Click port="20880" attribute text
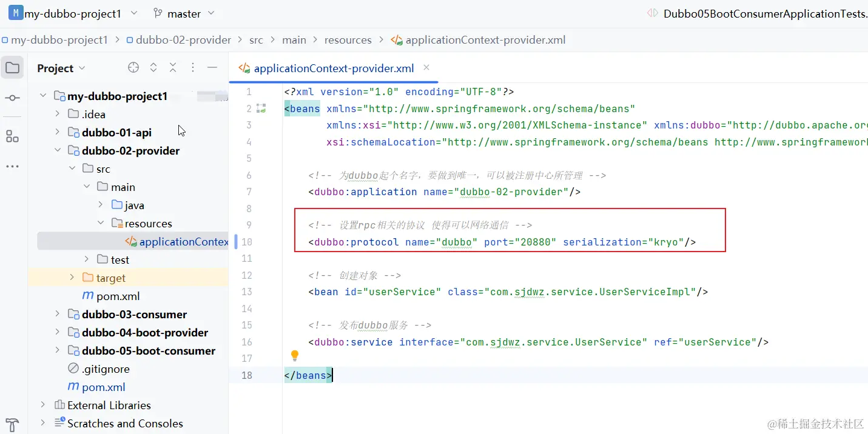Viewport: 868px width, 434px height. click(x=520, y=242)
